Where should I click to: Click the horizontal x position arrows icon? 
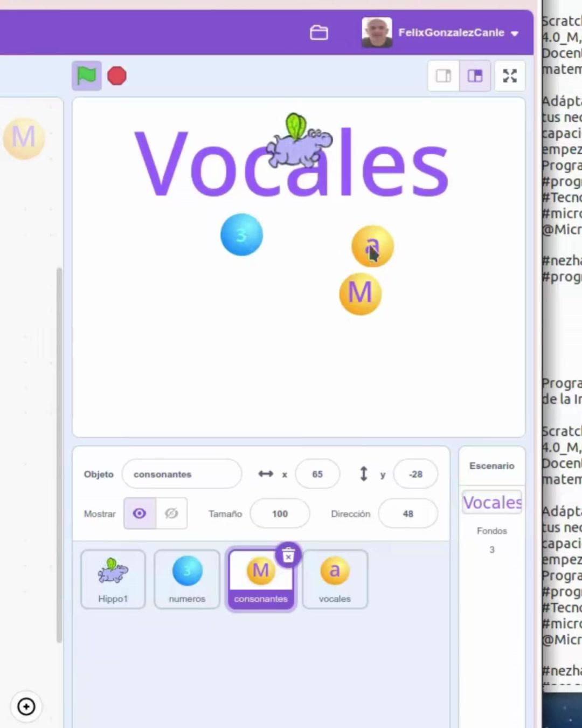pyautogui.click(x=266, y=474)
